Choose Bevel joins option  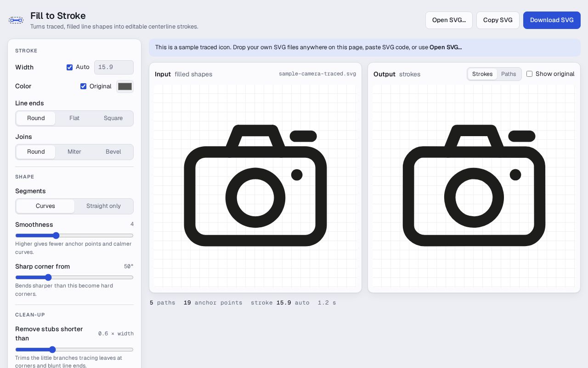pyautogui.click(x=113, y=152)
